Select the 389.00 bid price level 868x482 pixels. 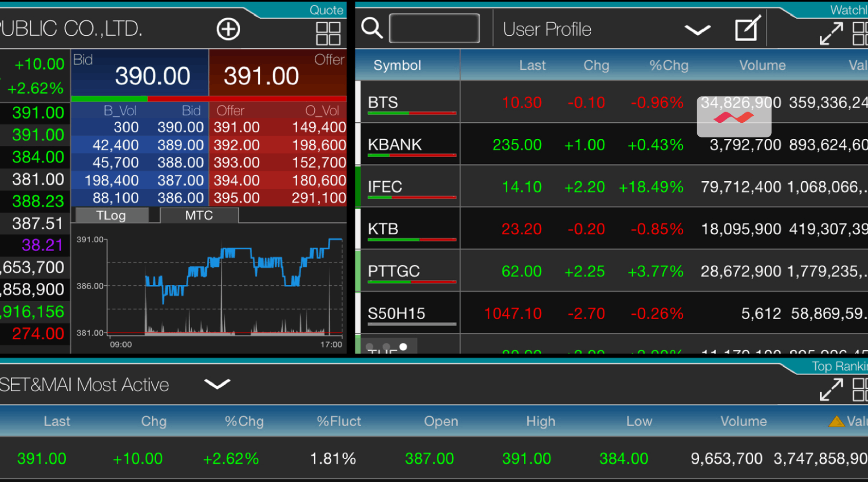pyautogui.click(x=180, y=145)
